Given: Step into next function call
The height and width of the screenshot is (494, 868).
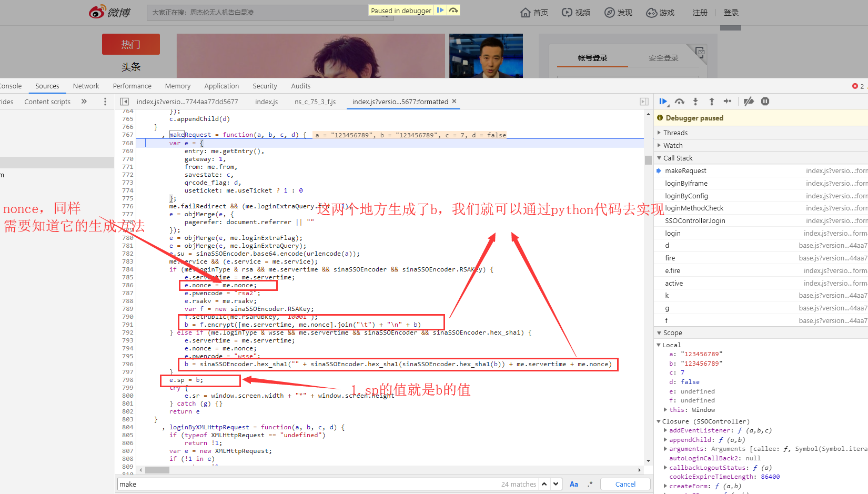Looking at the screenshot, I should [695, 102].
